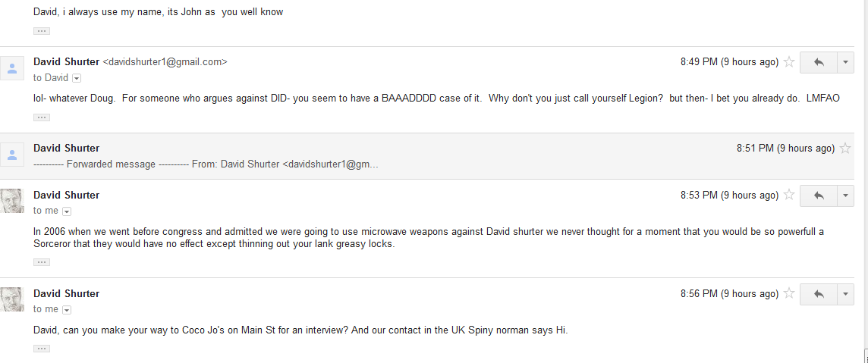Show details for "to David" recipients

77,79
